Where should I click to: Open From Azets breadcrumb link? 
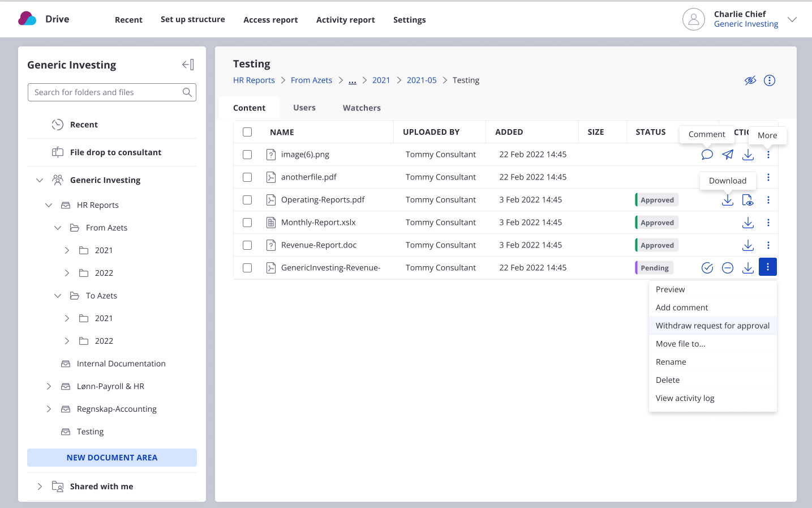click(x=311, y=80)
